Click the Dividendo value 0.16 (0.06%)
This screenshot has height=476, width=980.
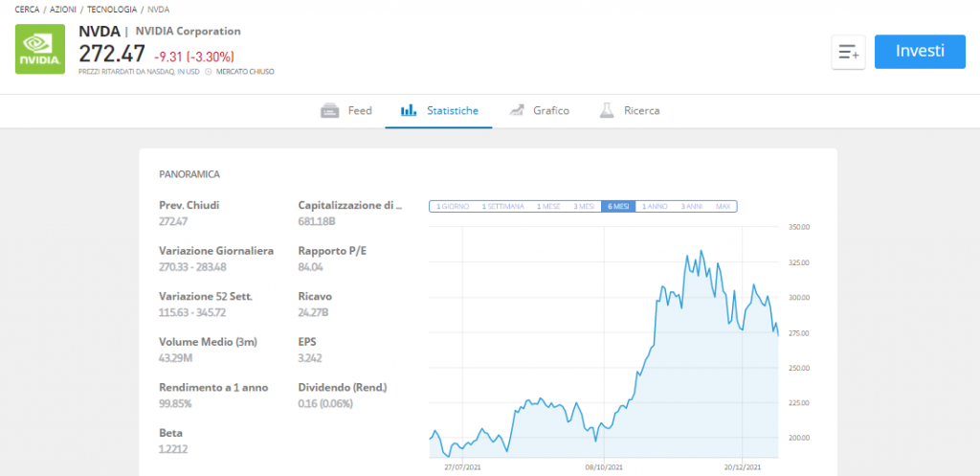click(x=325, y=403)
